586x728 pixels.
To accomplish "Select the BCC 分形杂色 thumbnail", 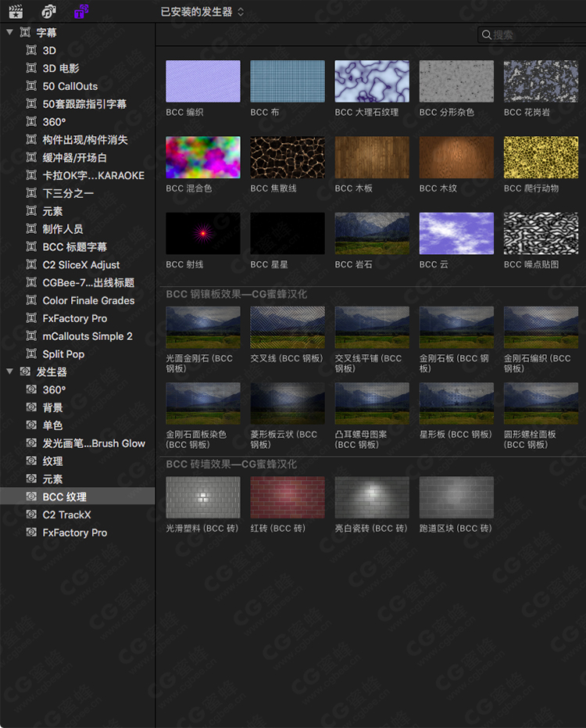I will pyautogui.click(x=456, y=81).
